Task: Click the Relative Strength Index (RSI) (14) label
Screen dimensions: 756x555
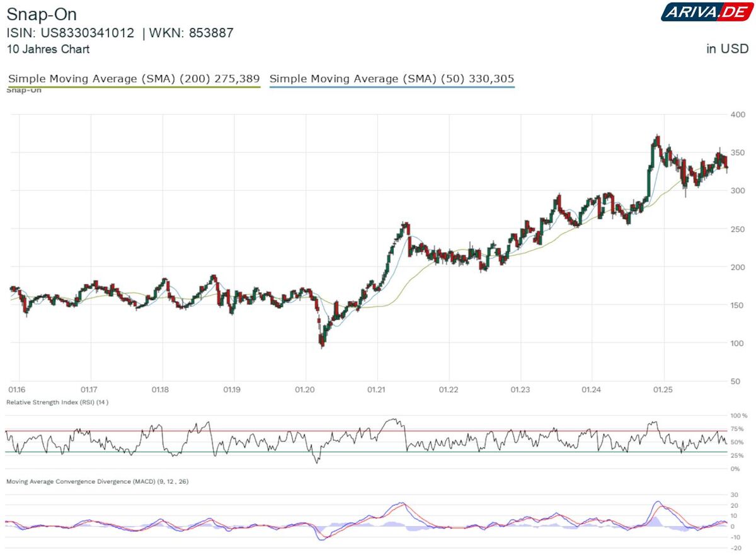Action: [x=57, y=402]
